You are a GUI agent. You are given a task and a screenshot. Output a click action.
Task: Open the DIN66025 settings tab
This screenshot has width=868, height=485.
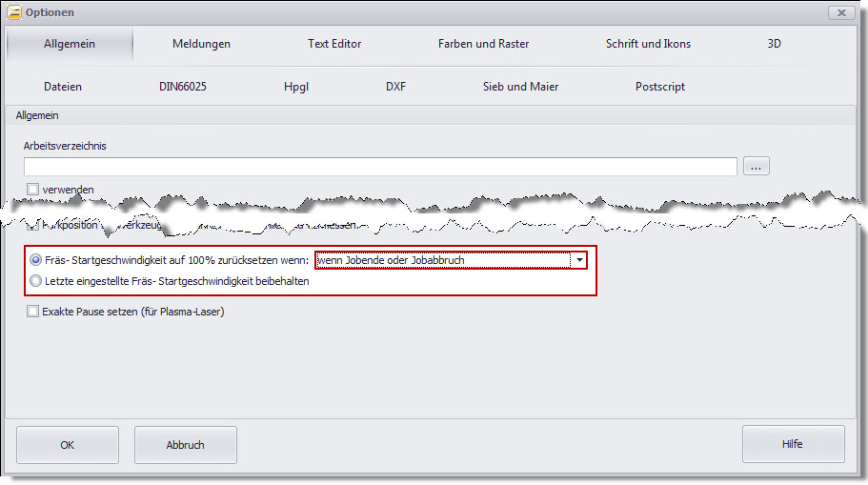[x=183, y=87]
